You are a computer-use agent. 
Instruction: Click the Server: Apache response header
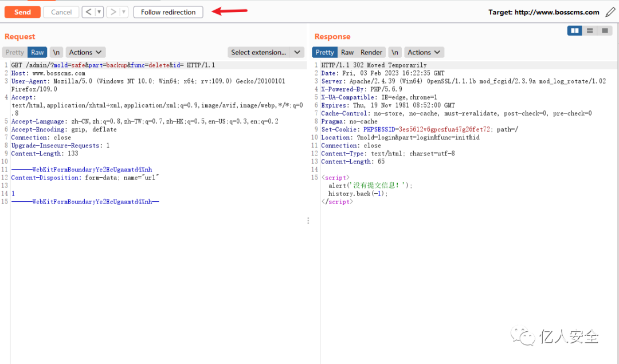tap(464, 81)
